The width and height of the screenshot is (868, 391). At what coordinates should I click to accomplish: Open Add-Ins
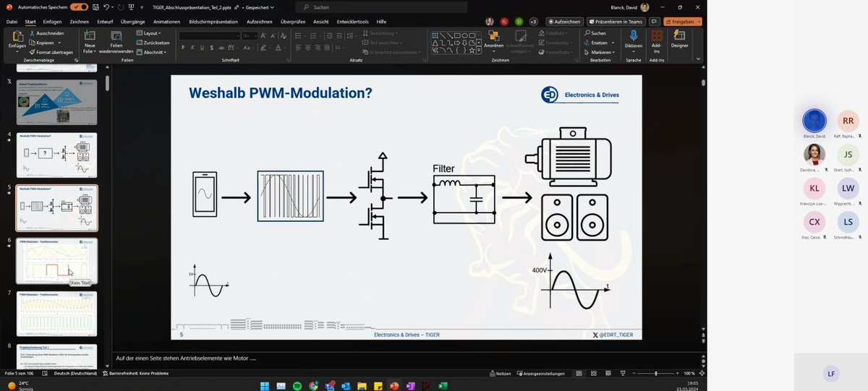657,40
